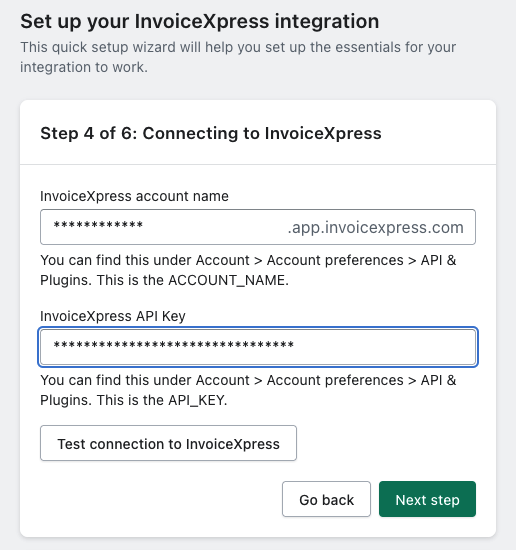This screenshot has height=550, width=516.
Task: Focus the InvoiceXpress API Key input field
Action: (x=258, y=347)
